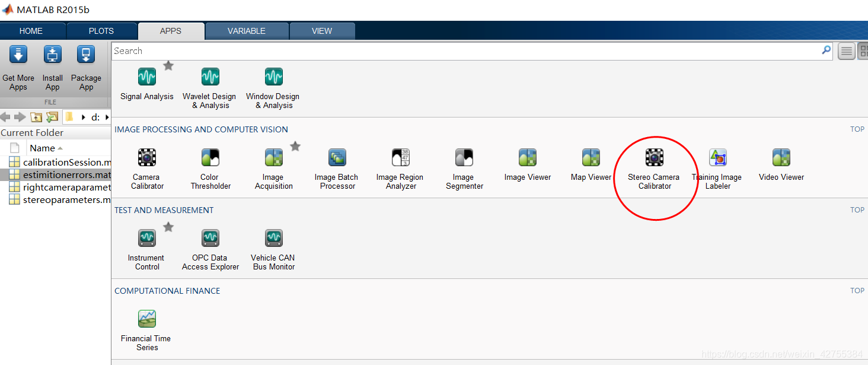Open the Signal Analysis app

tap(146, 84)
